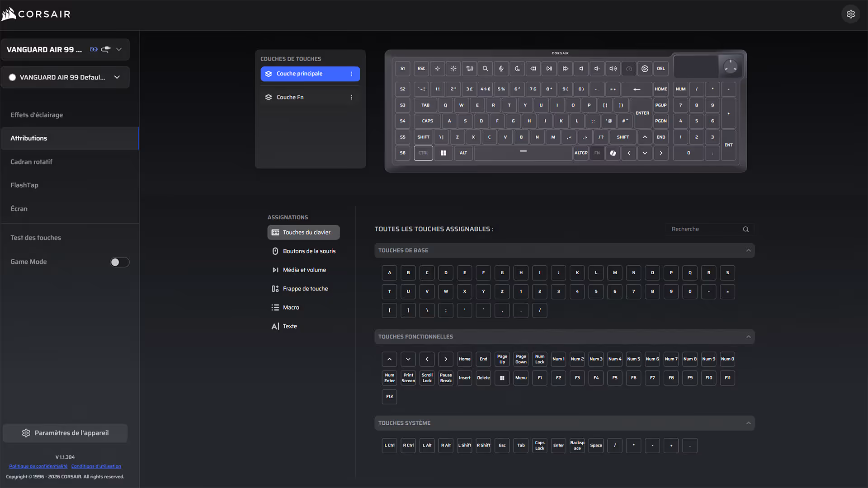Switch to Boutons de la souris assignments
This screenshot has height=488, width=868.
(303, 251)
